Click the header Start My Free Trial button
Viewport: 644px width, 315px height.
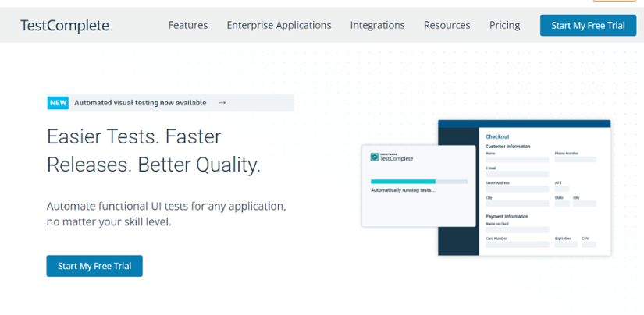coord(588,26)
